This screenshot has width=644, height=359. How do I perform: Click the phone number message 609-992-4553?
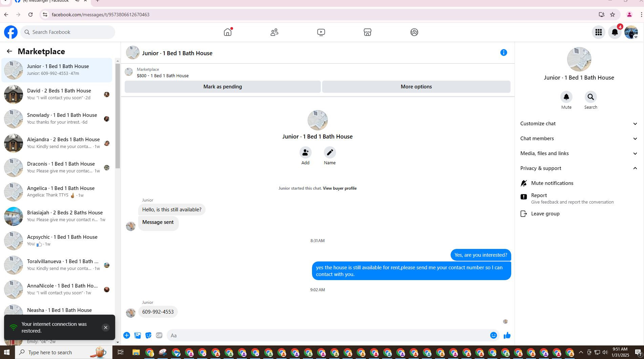158,312
